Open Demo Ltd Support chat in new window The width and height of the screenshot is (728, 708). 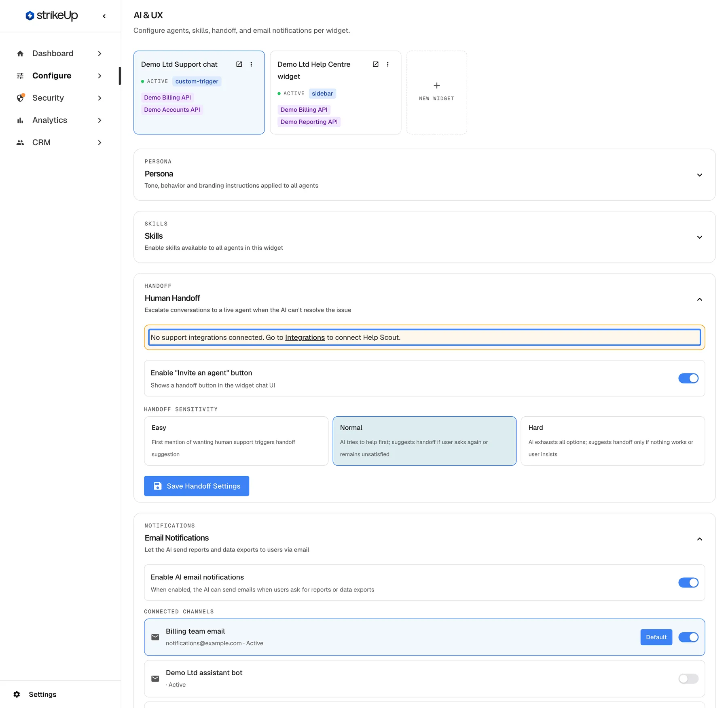[239, 64]
